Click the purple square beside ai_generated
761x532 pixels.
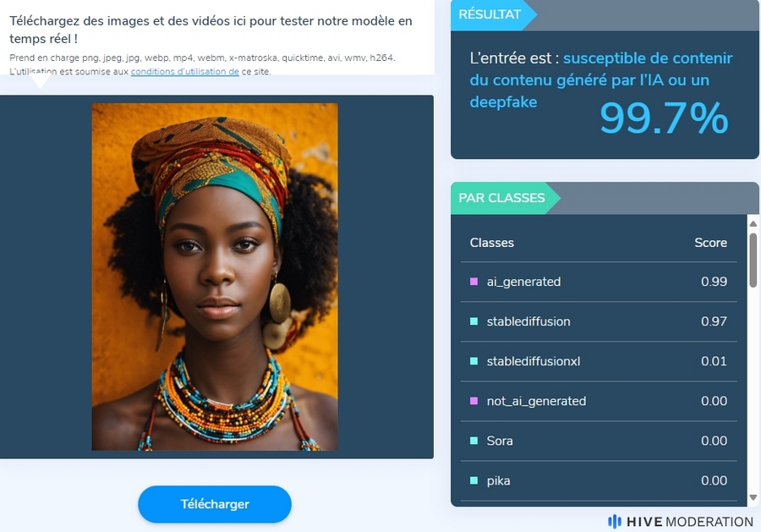[x=474, y=282]
